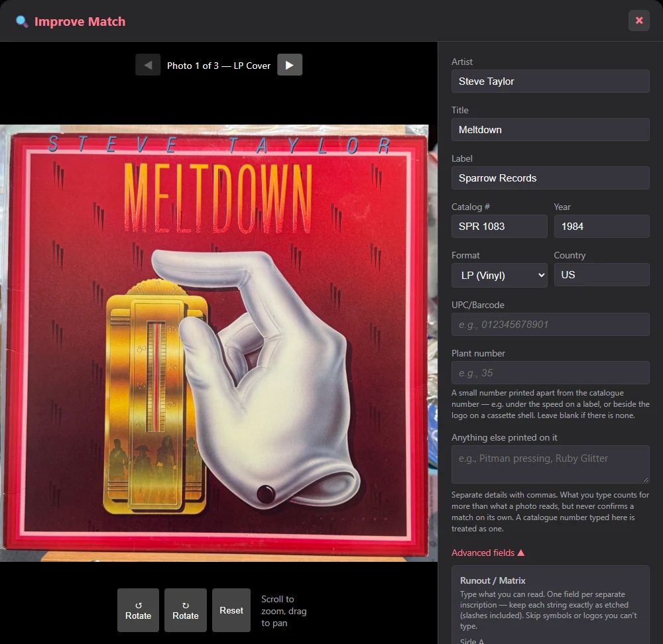Rotate the photo counter-clockwise

[x=139, y=610]
